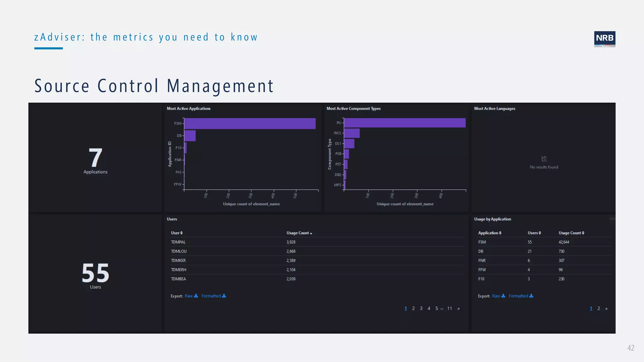Sort Users table by Usage Count

(299, 233)
